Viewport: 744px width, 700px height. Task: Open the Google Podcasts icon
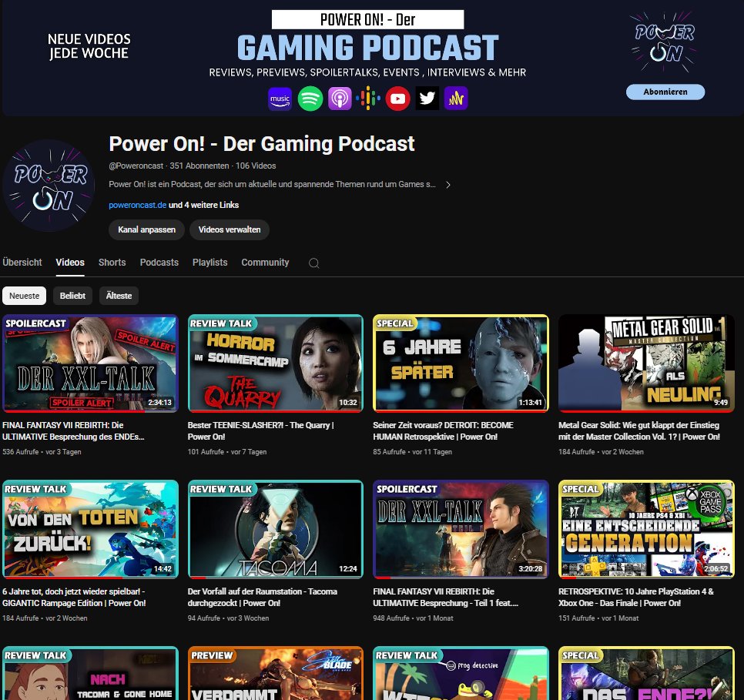click(369, 99)
